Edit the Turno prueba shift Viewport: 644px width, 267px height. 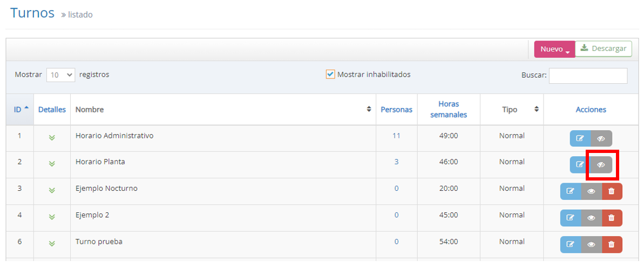[x=571, y=244]
